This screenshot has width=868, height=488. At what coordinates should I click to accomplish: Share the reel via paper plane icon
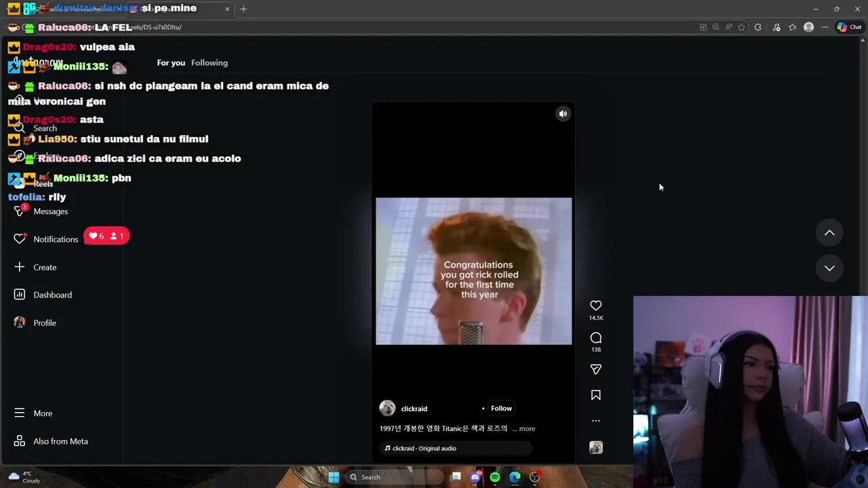(x=596, y=369)
